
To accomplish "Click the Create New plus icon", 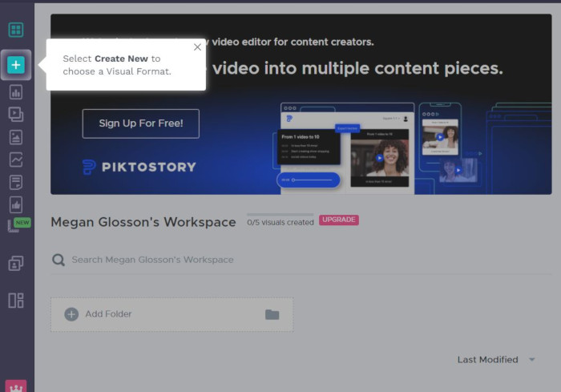I will [x=16, y=65].
